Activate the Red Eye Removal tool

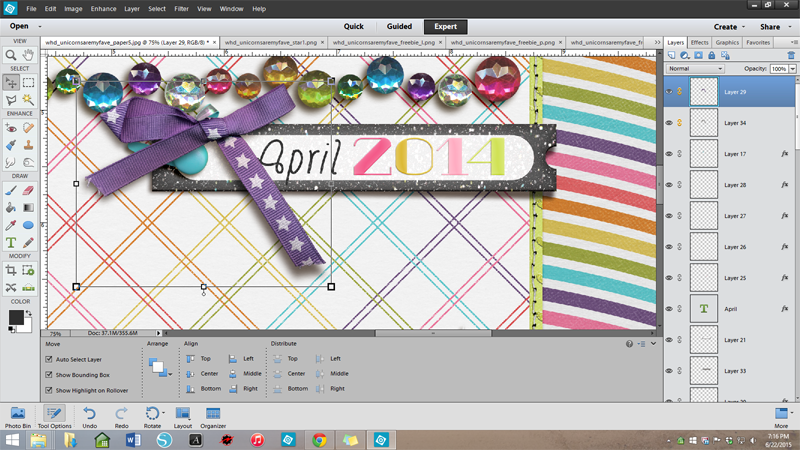[11, 127]
